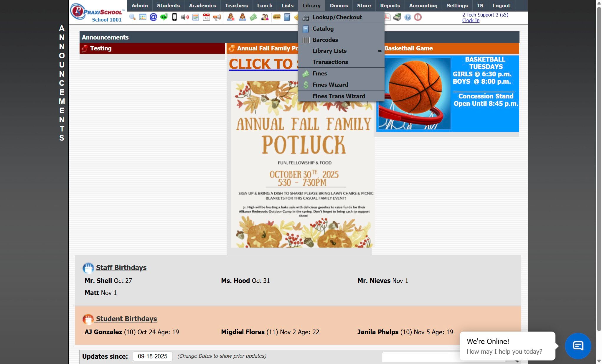
Task: Click the megaphone announcement icon
Action: pyautogui.click(x=217, y=17)
